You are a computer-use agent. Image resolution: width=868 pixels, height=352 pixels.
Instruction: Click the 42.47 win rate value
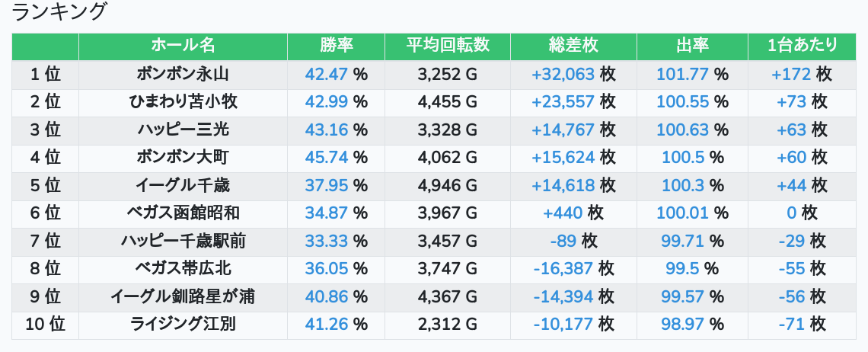tap(326, 75)
